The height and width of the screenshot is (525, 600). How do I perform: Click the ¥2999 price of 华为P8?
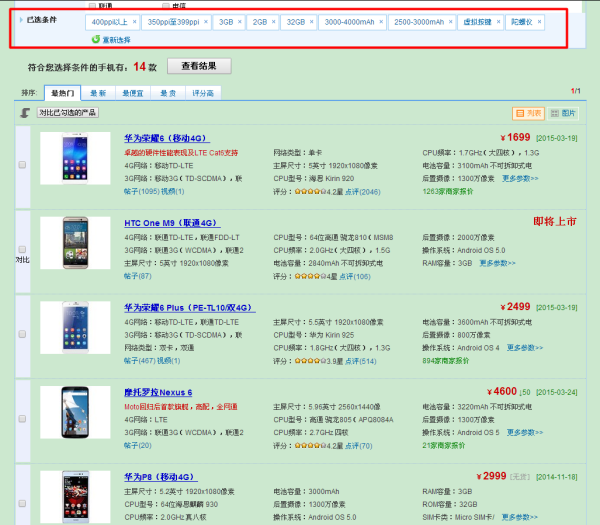click(x=491, y=476)
